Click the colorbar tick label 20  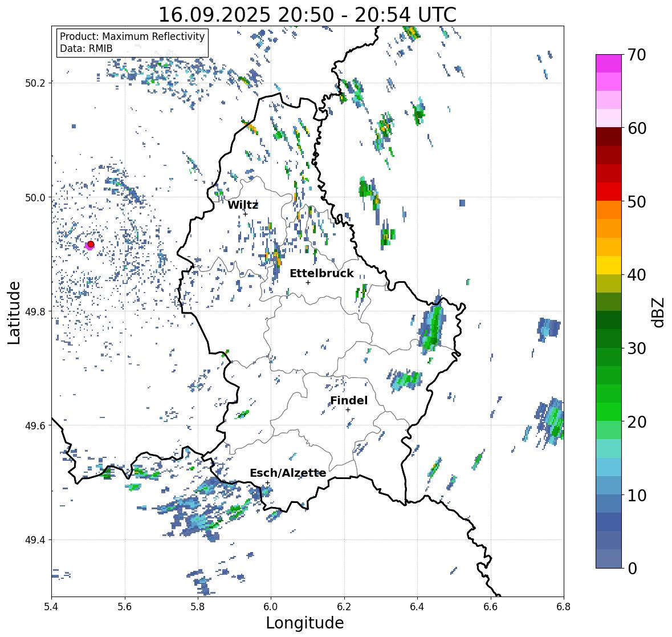[637, 421]
